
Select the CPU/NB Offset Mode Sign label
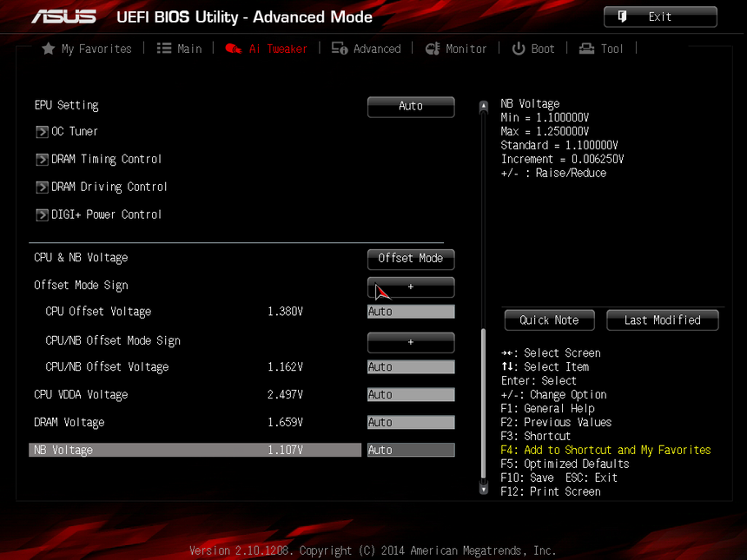[x=113, y=341]
